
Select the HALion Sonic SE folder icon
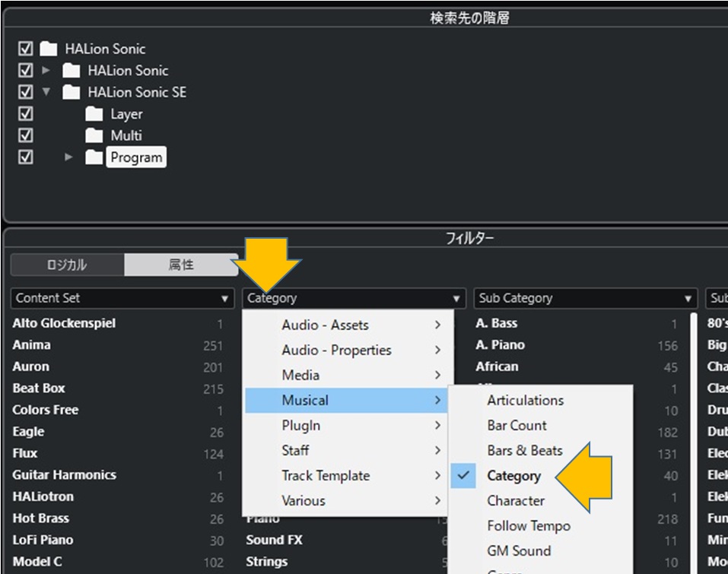tap(71, 92)
